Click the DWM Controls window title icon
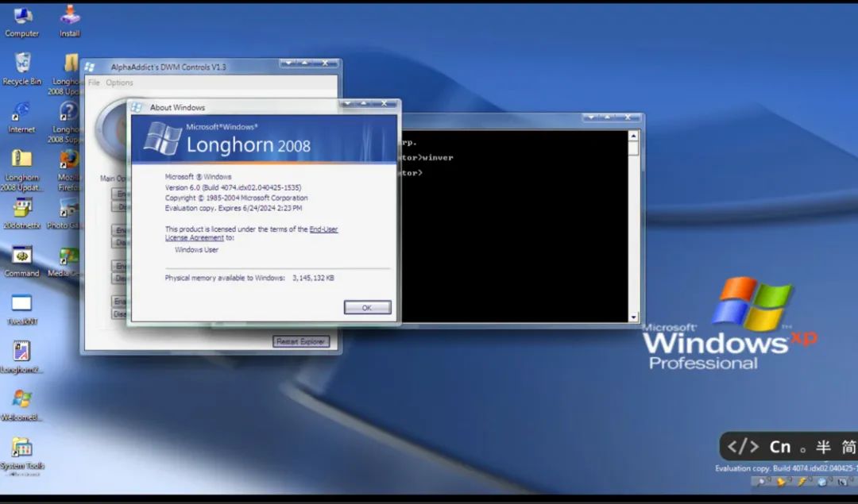858x504 pixels. point(91,67)
